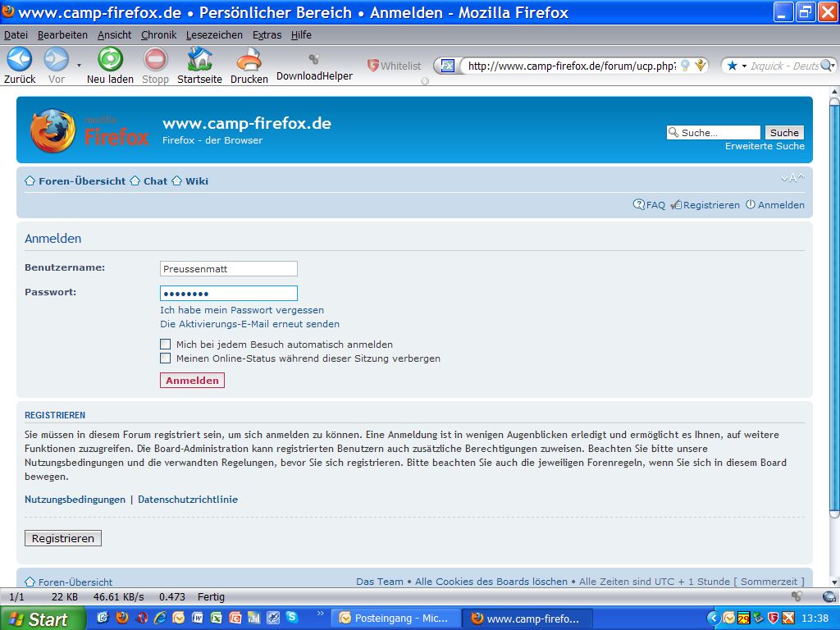The height and width of the screenshot is (630, 840).
Task: Click the Suche button in the header
Action: (784, 132)
